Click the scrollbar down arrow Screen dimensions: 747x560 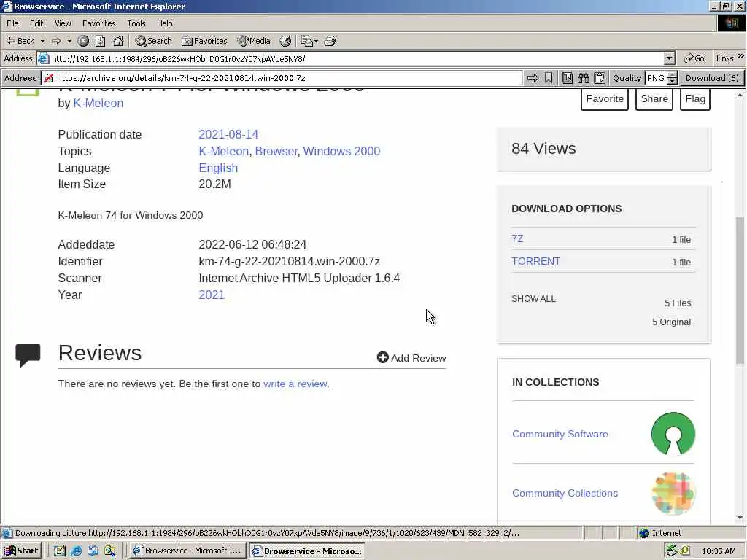(740, 518)
